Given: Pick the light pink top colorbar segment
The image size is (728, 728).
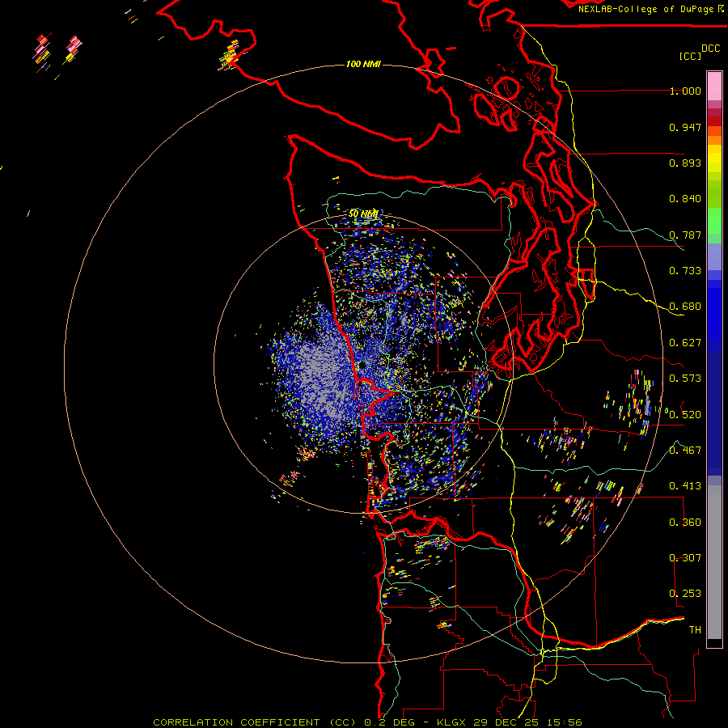Looking at the screenshot, I should click(714, 86).
